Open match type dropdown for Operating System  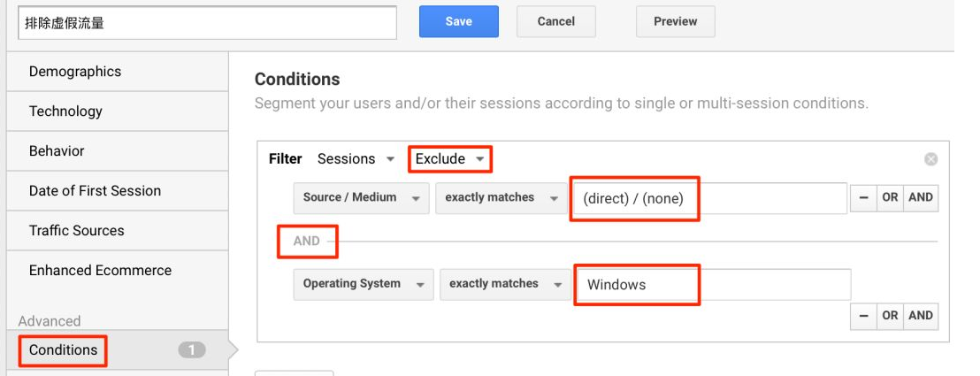[x=504, y=284]
